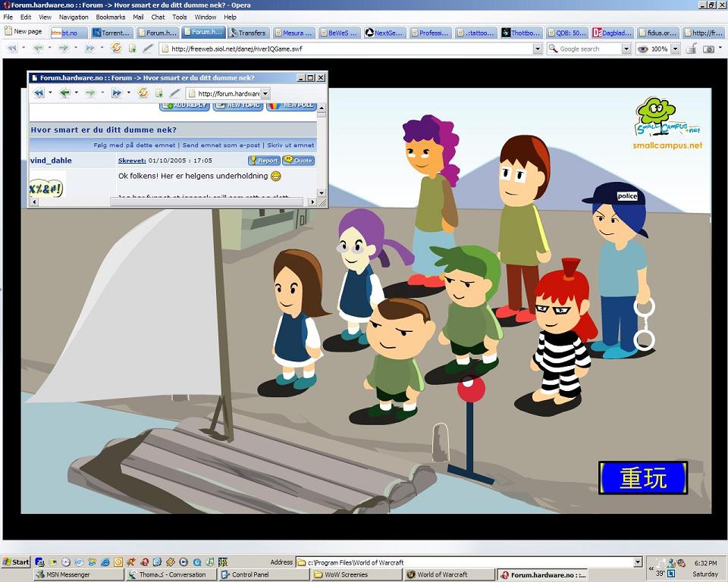This screenshot has width=728, height=582.
Task: Open the Chat menu
Action: 158,17
